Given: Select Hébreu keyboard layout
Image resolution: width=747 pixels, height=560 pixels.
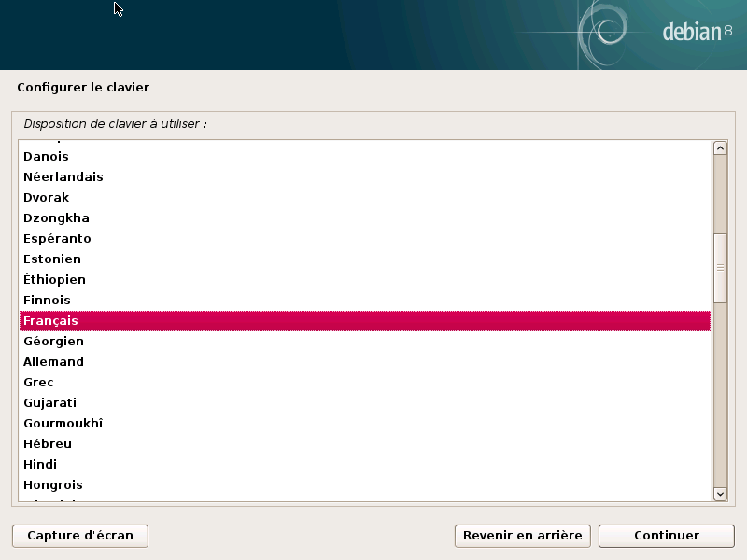Looking at the screenshot, I should 48,444.
